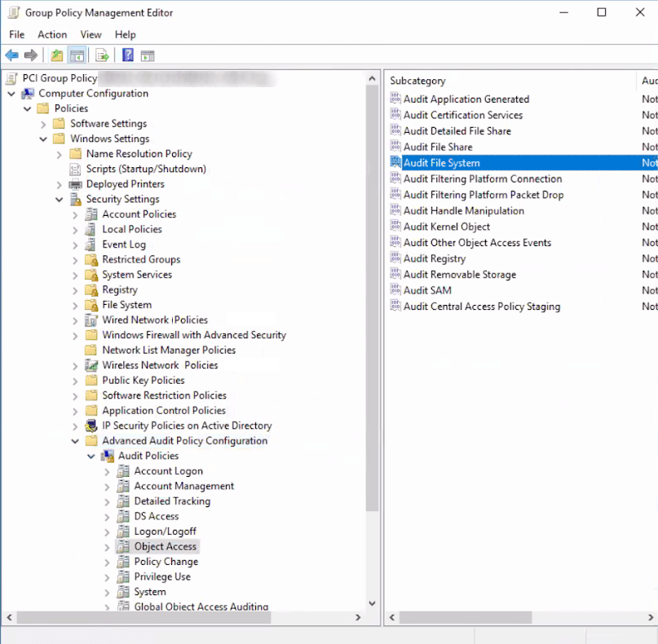
Task: Click the Restricted Groups folder icon
Action: 91,260
